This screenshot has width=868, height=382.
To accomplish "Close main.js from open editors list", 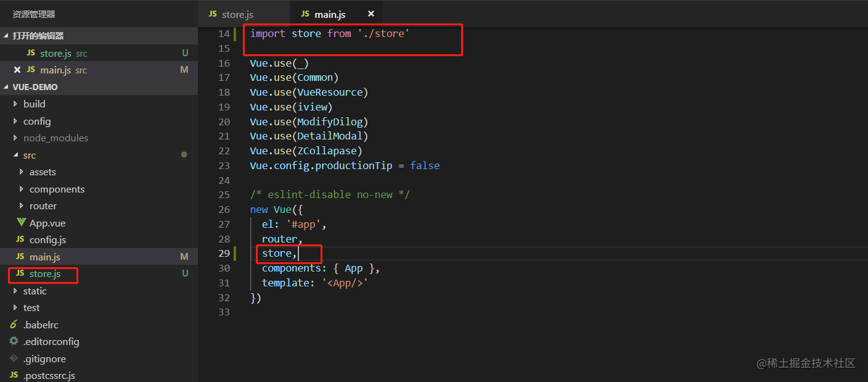I will pyautogui.click(x=17, y=70).
